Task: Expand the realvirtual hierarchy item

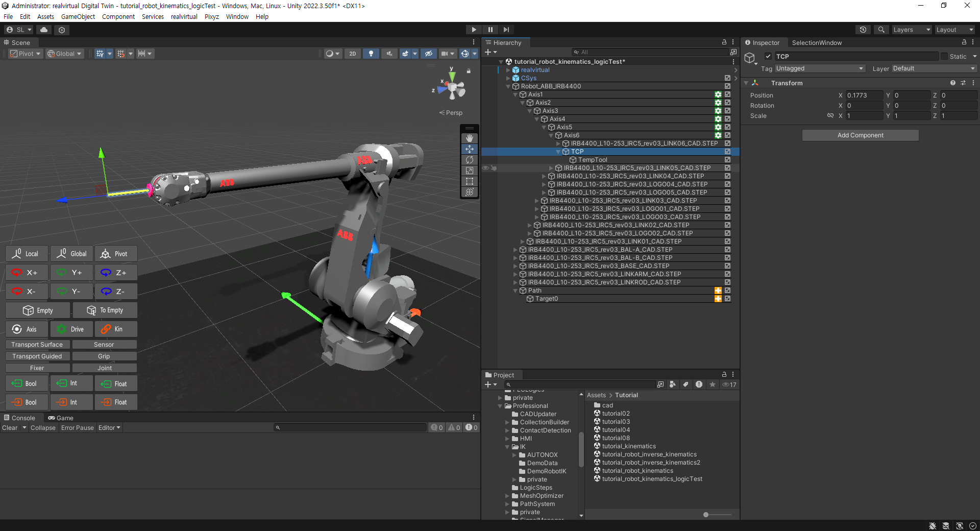Action: pyautogui.click(x=508, y=70)
